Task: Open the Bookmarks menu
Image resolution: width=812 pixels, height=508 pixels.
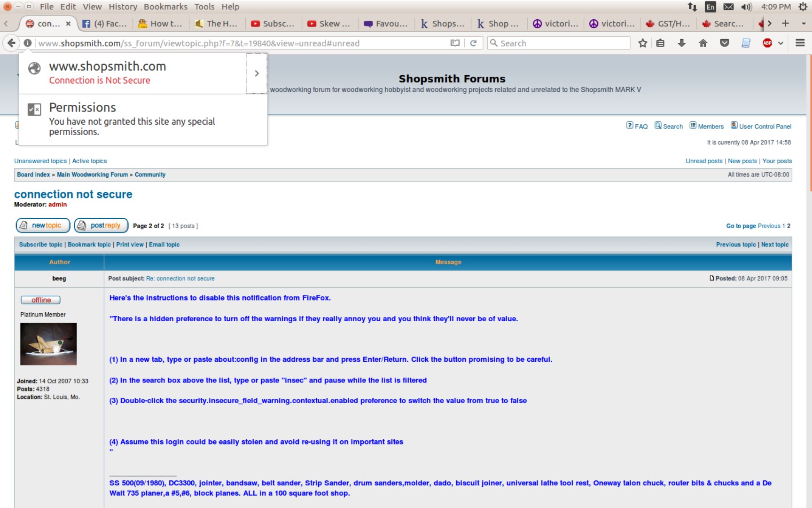Action: pyautogui.click(x=165, y=7)
